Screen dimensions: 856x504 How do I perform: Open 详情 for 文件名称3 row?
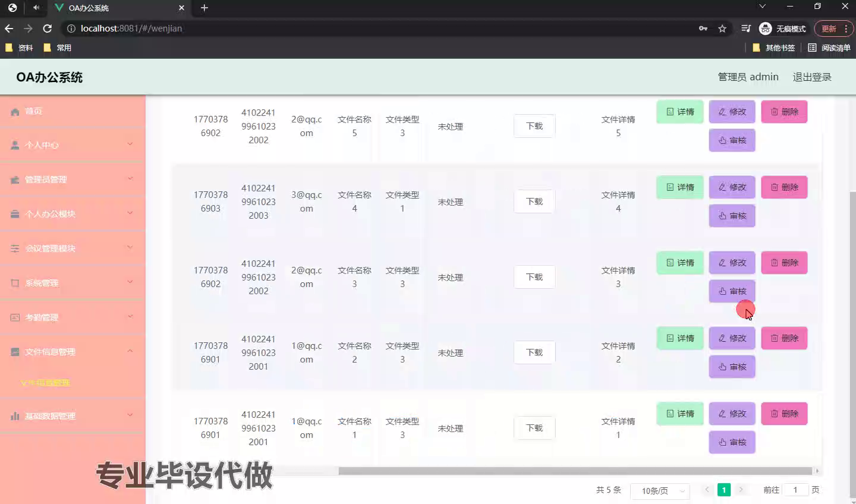coord(680,263)
